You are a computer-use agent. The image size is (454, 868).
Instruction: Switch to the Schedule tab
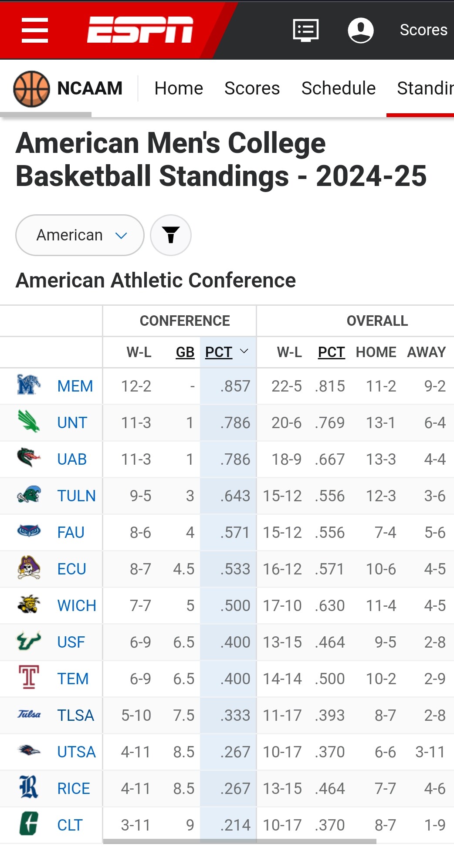[338, 88]
